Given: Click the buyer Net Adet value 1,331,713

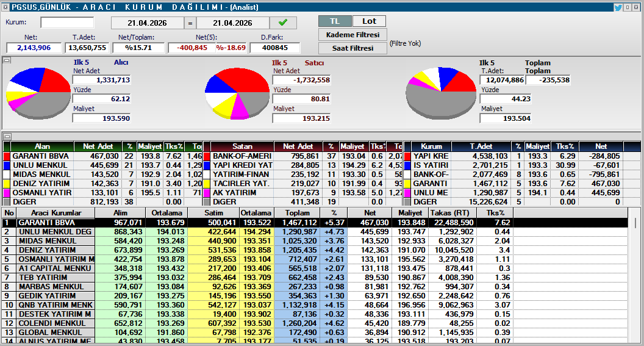Looking at the screenshot, I should pos(102,80).
